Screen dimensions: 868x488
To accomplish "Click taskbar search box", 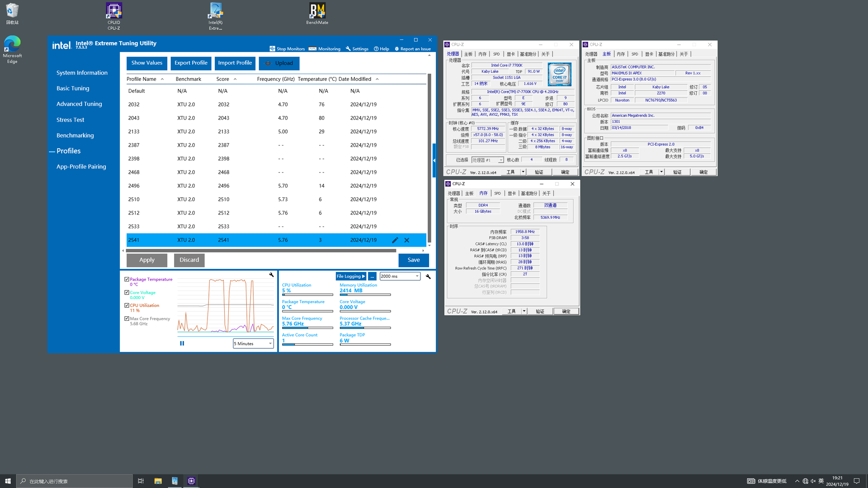I will pyautogui.click(x=75, y=481).
